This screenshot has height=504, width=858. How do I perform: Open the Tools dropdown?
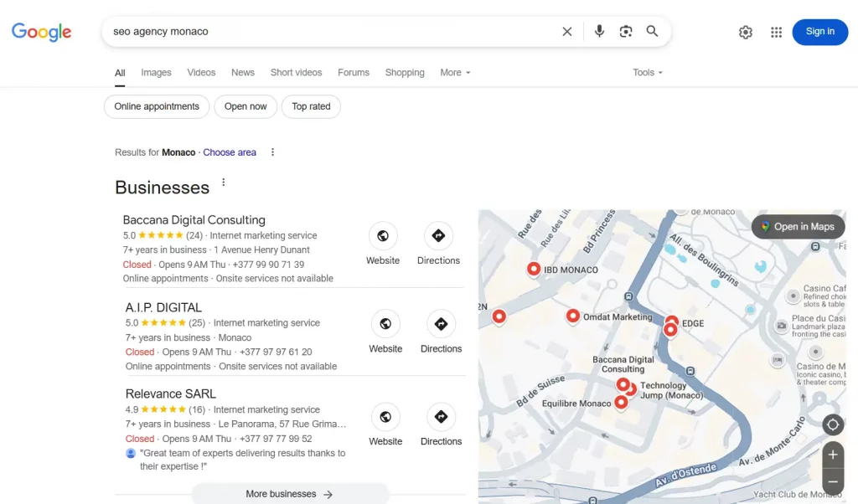point(648,72)
